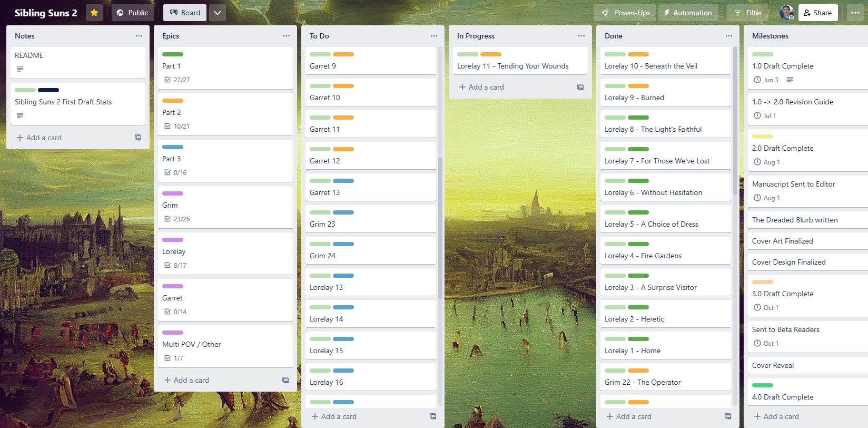Open the Lorelay 16 card
Screen dimensions: 868x428
[371, 377]
